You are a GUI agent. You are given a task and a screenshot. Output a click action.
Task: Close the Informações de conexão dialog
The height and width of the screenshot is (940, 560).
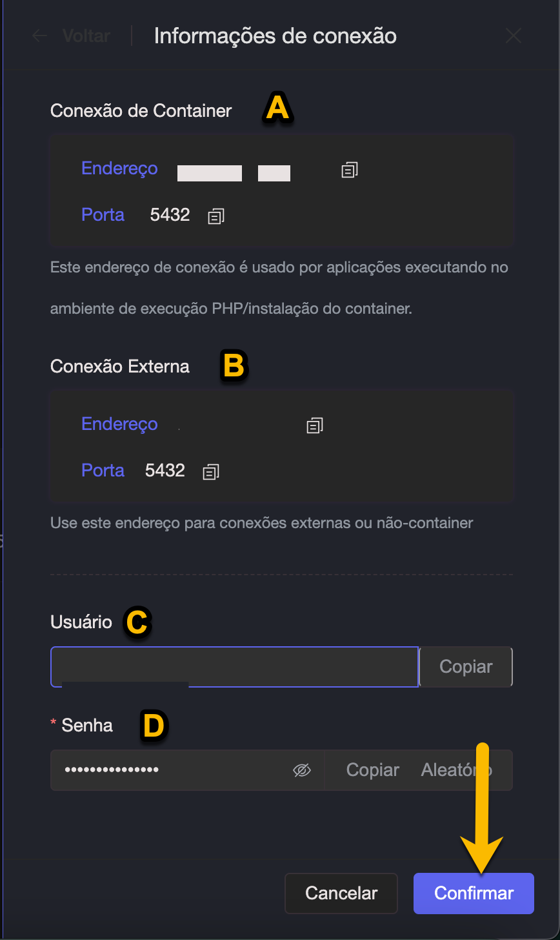click(x=514, y=36)
